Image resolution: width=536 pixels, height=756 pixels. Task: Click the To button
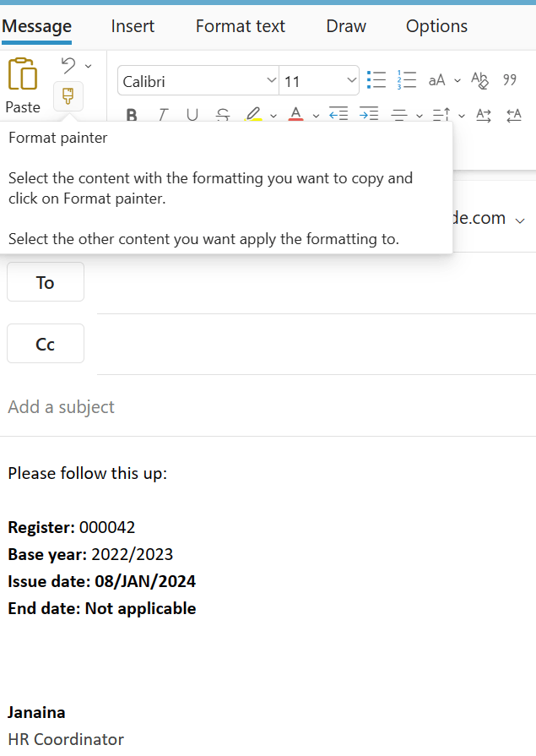(45, 282)
